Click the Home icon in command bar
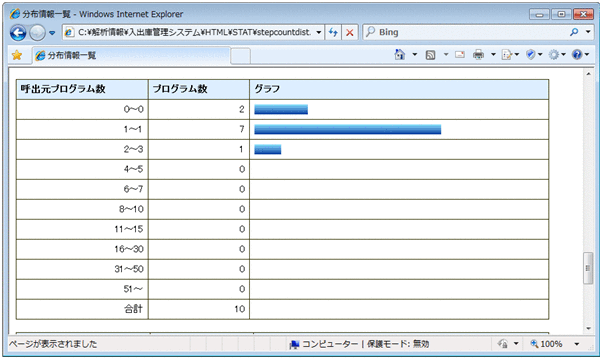Screen dimensions: 603x360 point(400,55)
